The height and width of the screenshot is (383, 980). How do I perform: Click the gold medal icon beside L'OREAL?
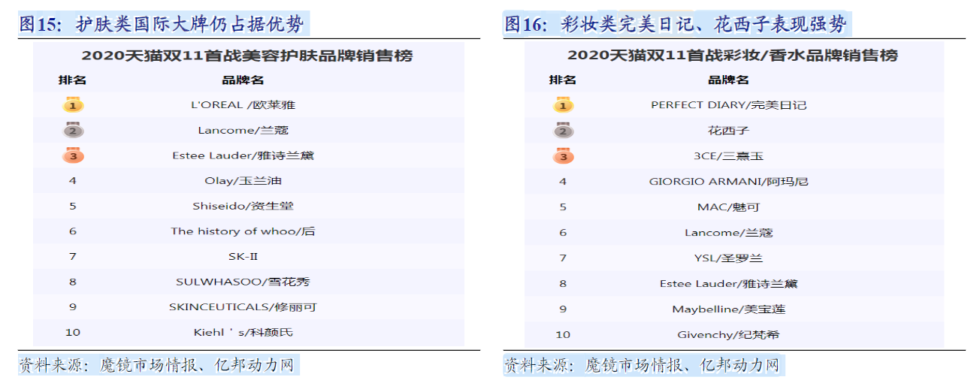(x=73, y=105)
